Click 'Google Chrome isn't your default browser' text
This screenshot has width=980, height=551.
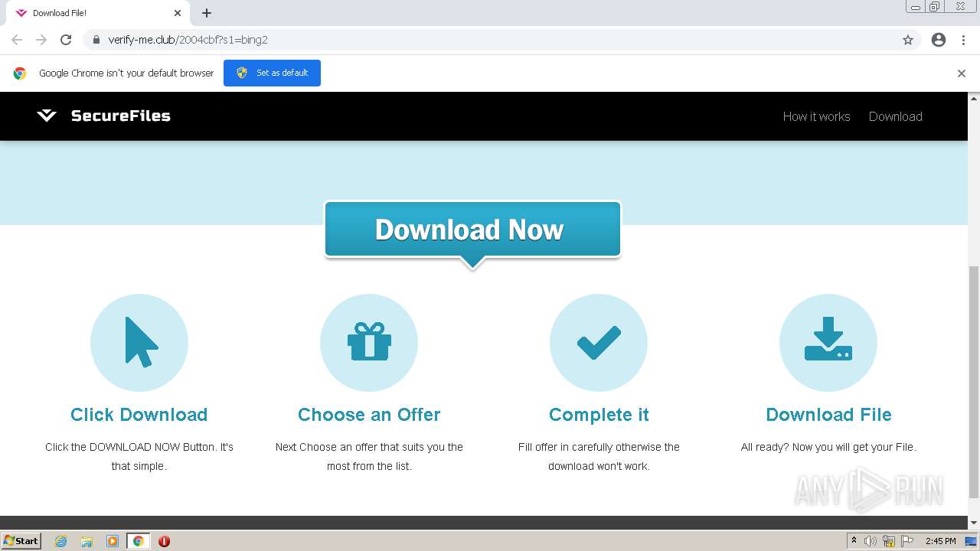click(x=126, y=73)
